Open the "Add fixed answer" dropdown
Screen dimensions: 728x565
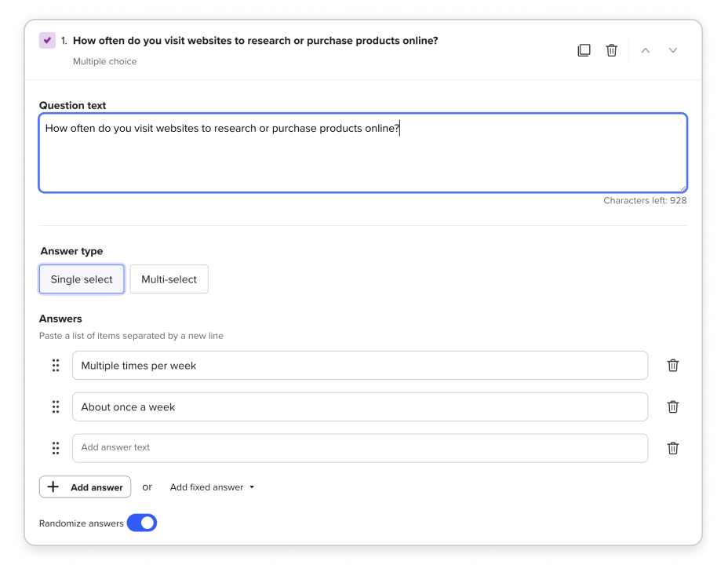[212, 487]
